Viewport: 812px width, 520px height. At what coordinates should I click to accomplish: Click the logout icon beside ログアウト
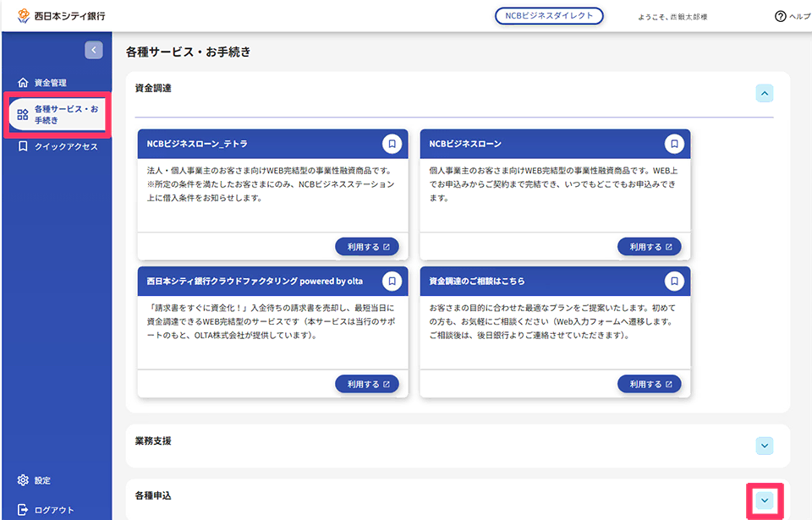pos(23,510)
